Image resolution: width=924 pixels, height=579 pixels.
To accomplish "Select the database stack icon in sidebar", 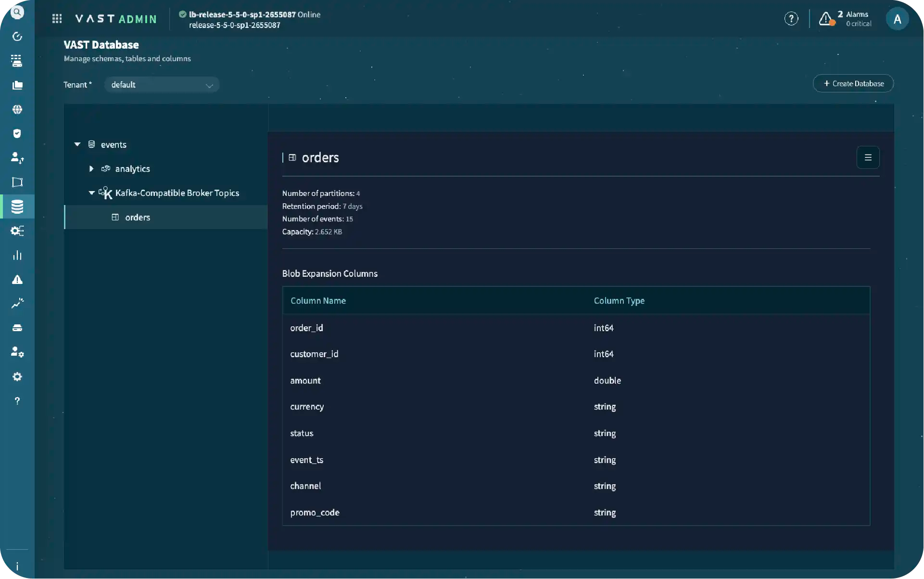I will [17, 206].
